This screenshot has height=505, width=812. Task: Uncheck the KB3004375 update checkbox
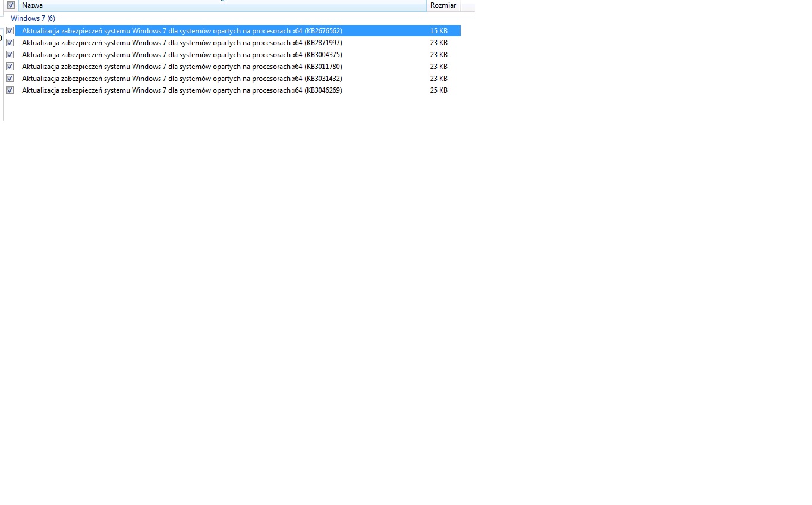click(x=10, y=55)
